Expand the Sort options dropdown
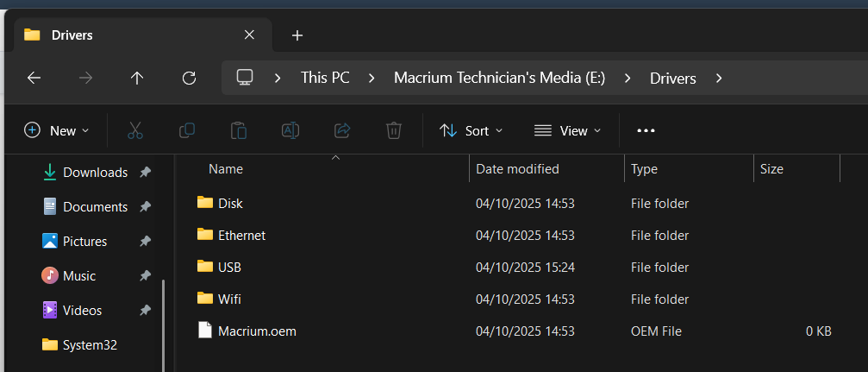 [x=471, y=130]
